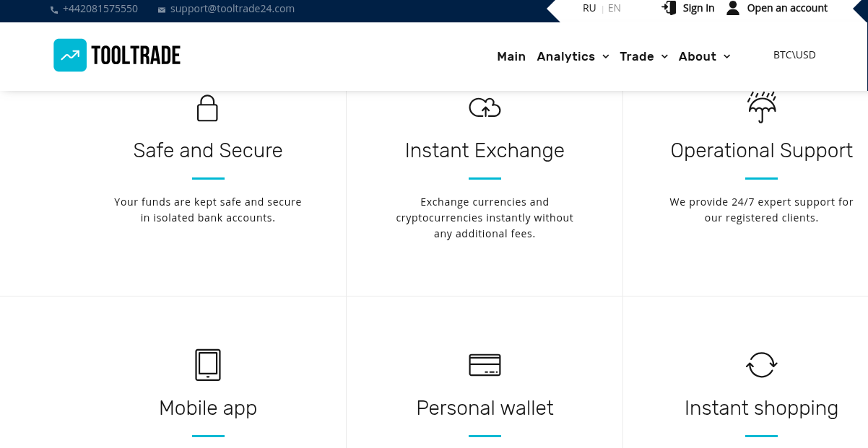Click the Sign in door icon
This screenshot has width=868, height=448.
tap(669, 8)
